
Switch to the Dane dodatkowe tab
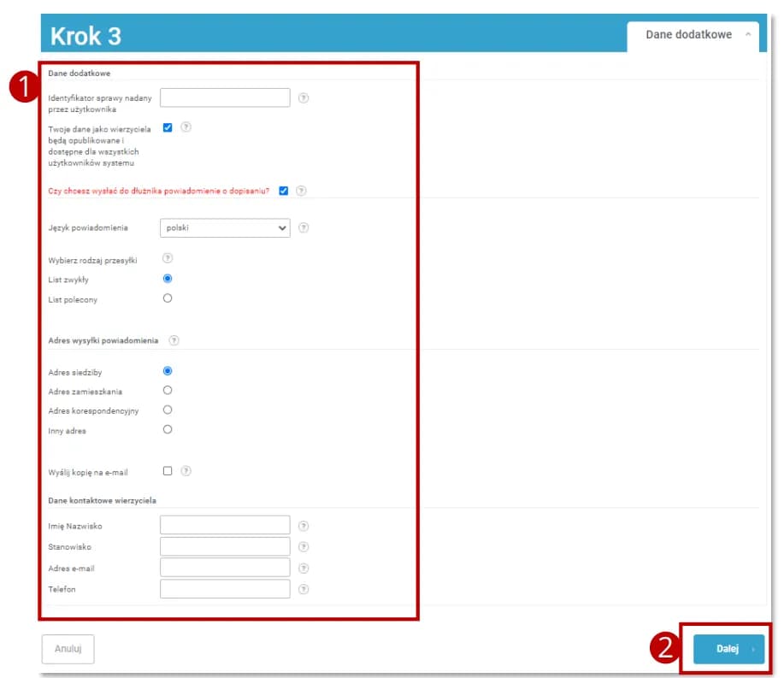point(688,35)
